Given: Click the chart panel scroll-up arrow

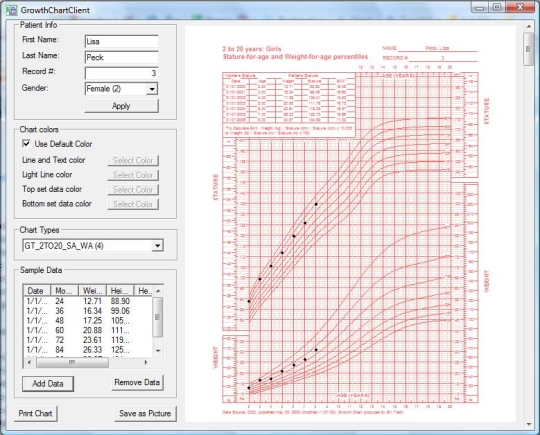Looking at the screenshot, I should 529,27.
